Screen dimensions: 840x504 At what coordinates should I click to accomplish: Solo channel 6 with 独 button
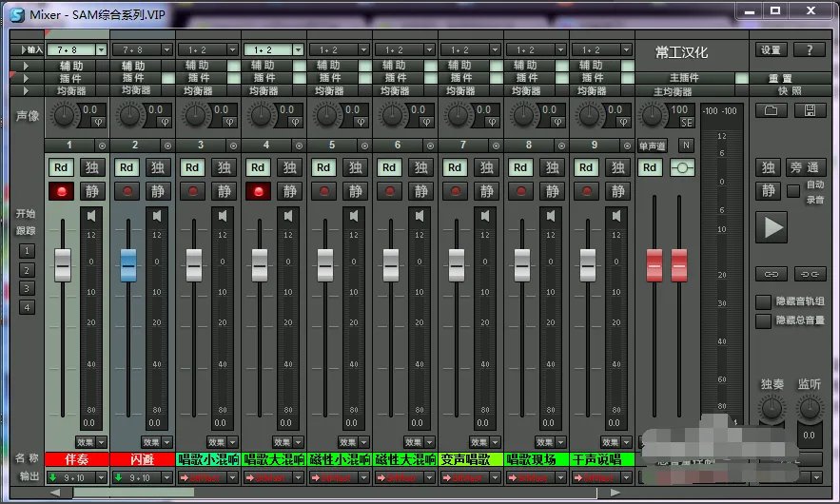420,167
